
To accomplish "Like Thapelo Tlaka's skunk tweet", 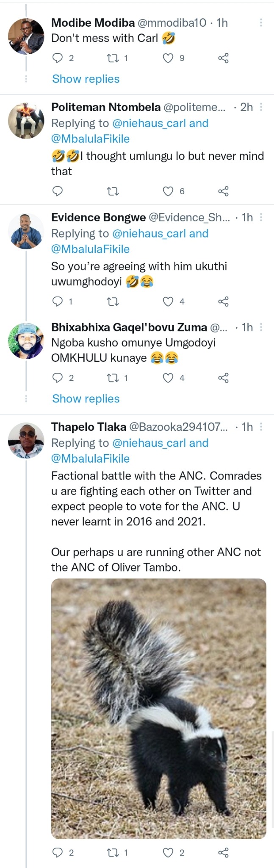I will click(168, 853).
